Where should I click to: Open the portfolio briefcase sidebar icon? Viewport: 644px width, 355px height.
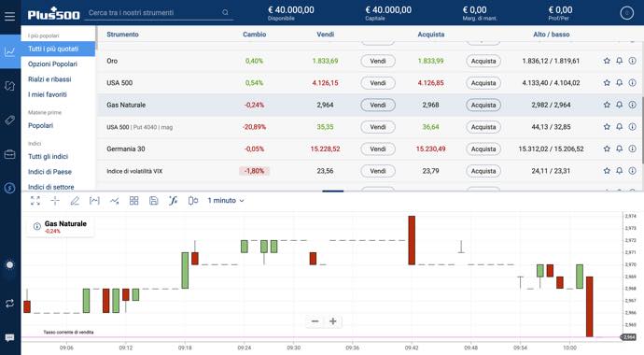[10, 154]
